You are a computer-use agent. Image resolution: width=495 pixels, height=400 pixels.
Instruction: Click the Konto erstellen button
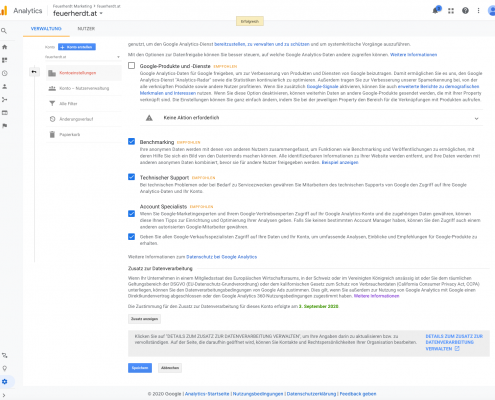77,47
